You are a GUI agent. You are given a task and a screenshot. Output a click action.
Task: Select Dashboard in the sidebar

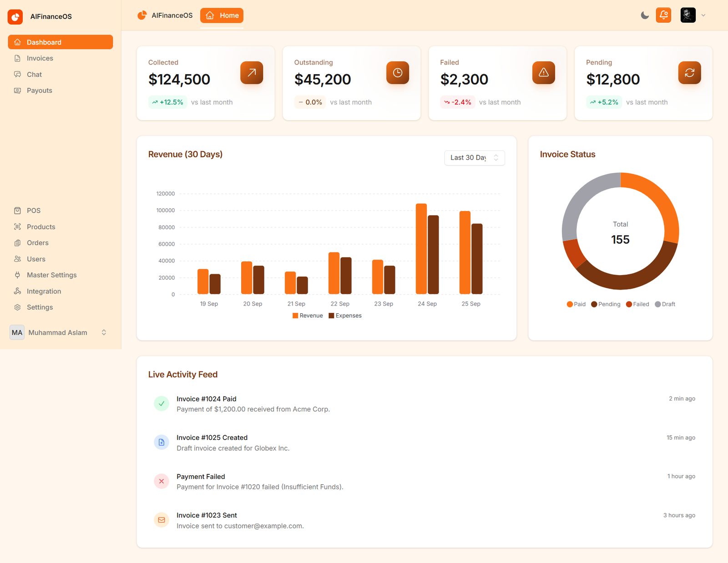61,42
